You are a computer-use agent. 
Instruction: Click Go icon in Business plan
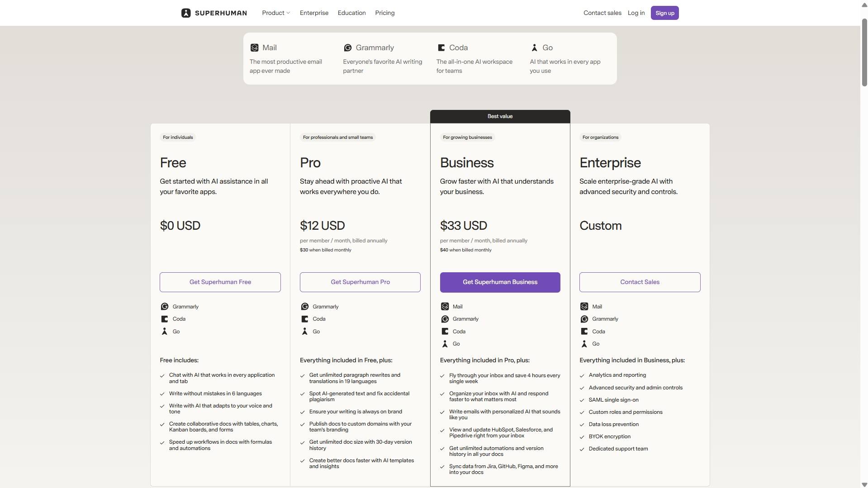coord(445,344)
